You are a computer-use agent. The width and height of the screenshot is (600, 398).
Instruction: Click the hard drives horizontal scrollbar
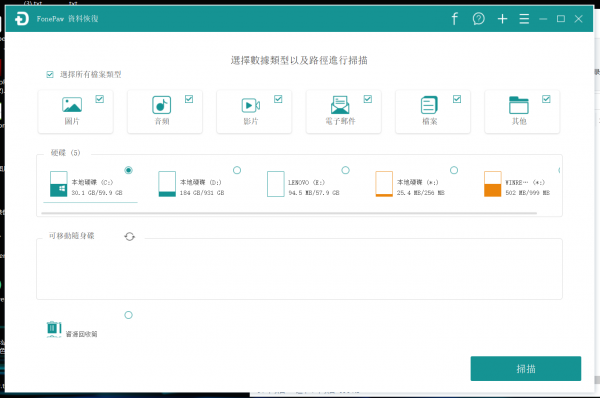point(289,213)
